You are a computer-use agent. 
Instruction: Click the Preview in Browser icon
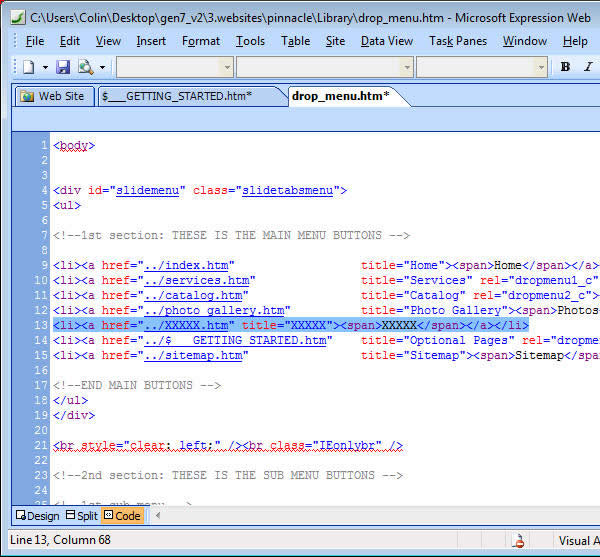click(86, 67)
